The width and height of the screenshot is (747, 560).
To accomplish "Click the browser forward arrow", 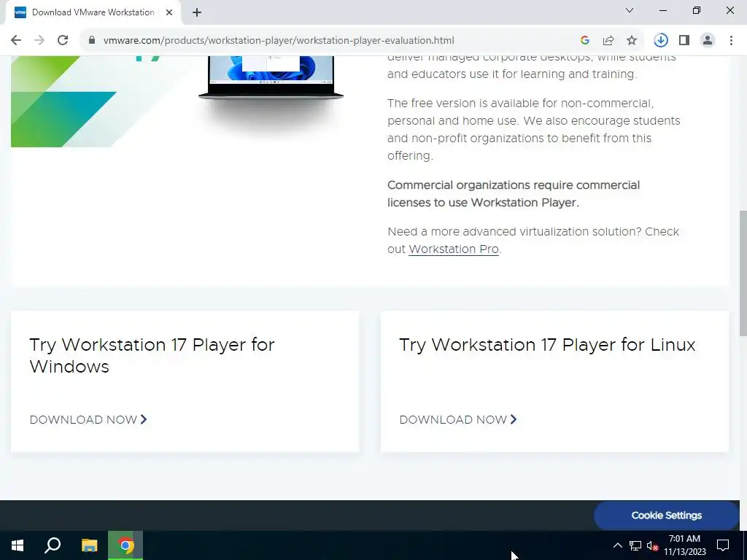I will (39, 41).
